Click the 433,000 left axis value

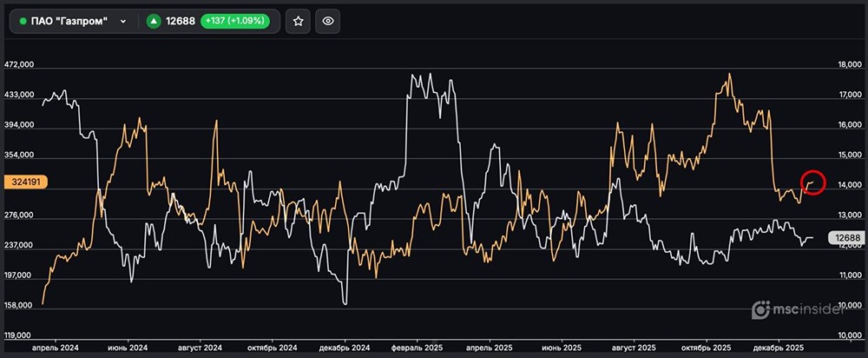[19, 96]
